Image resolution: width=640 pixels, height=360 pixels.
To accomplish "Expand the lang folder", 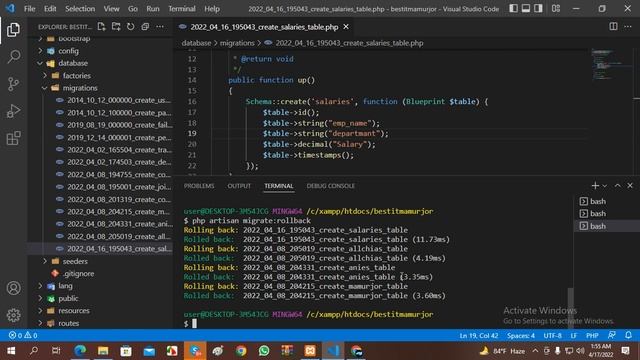I will pyautogui.click(x=65, y=286).
